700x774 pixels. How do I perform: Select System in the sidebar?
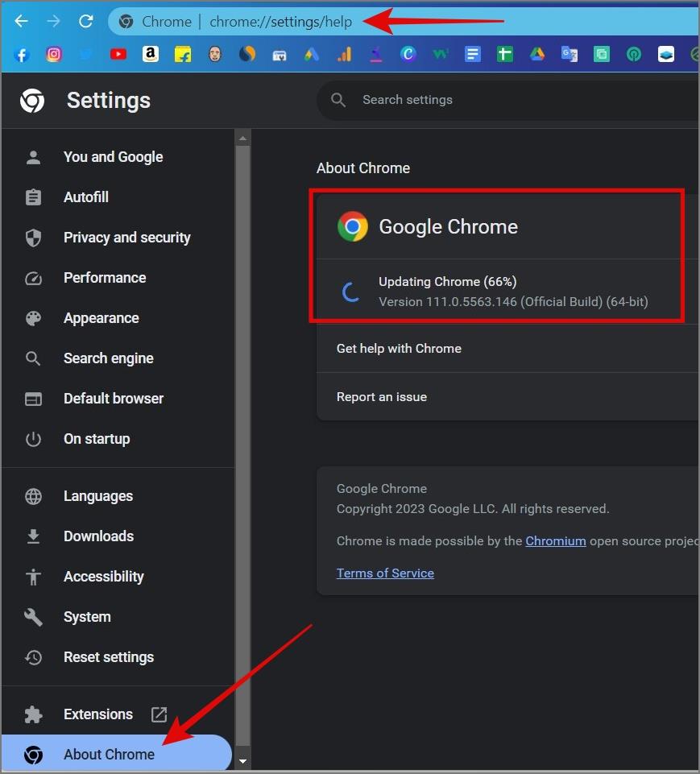pos(118,617)
